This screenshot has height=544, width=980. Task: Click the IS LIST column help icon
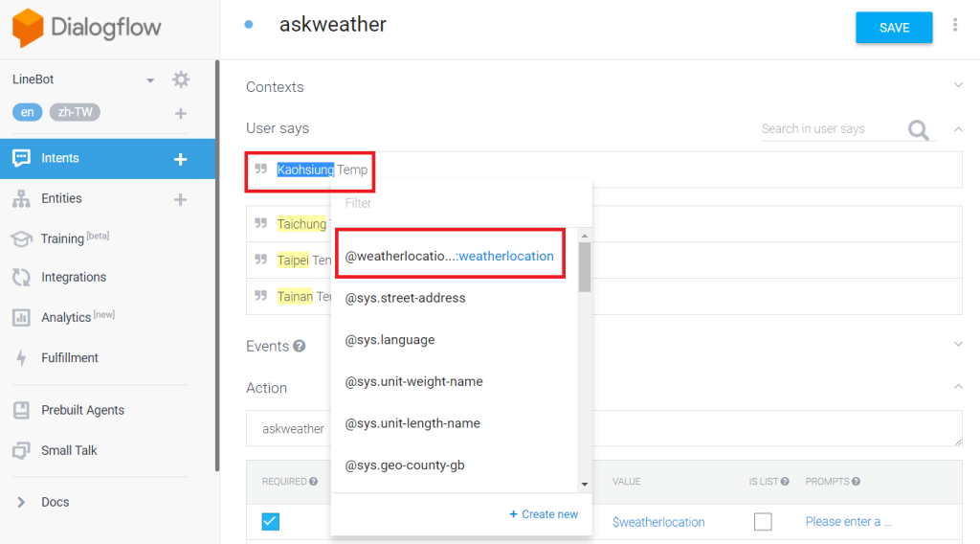click(x=785, y=482)
